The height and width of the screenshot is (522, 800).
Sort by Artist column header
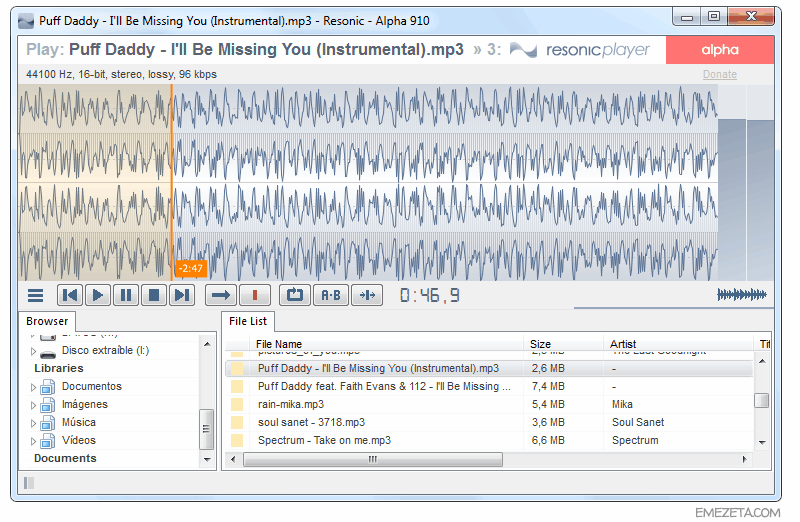click(678, 344)
